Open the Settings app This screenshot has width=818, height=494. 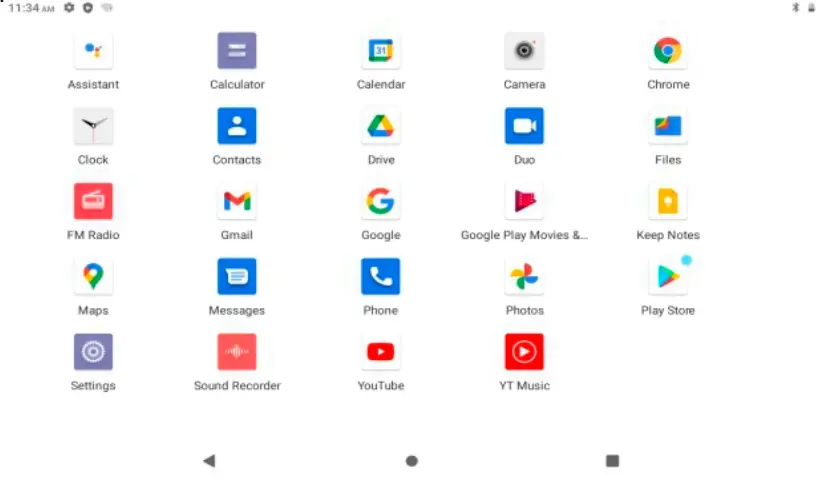click(x=93, y=352)
